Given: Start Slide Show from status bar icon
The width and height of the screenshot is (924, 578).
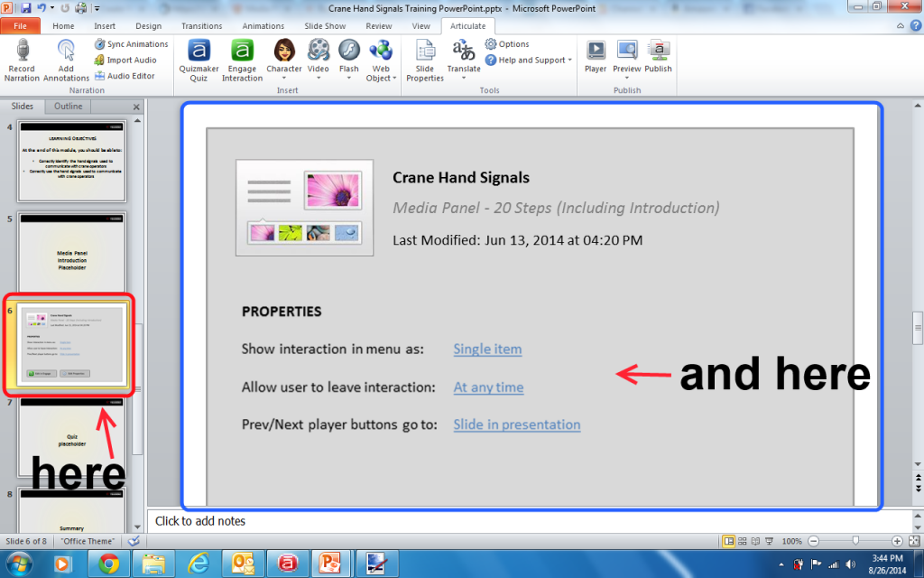Looking at the screenshot, I should (x=769, y=541).
